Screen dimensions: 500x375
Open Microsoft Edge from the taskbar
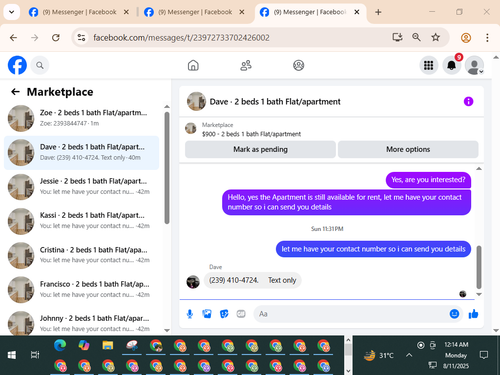[60, 345]
